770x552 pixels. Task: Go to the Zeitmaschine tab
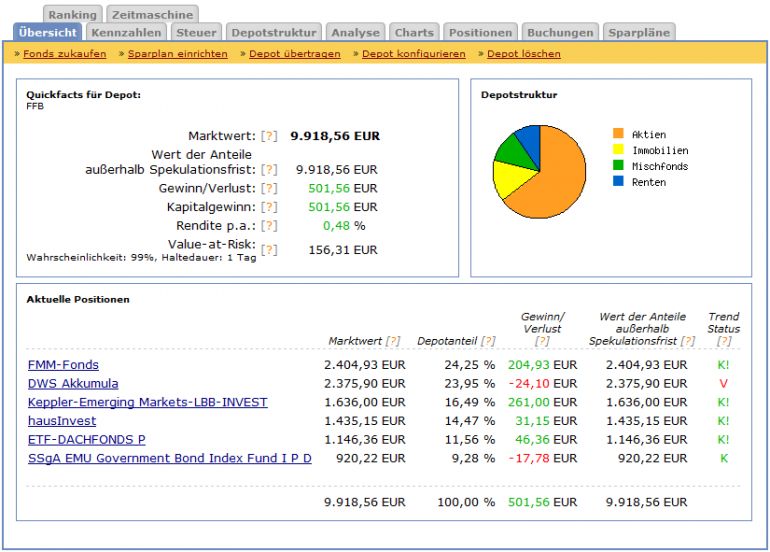(152, 15)
